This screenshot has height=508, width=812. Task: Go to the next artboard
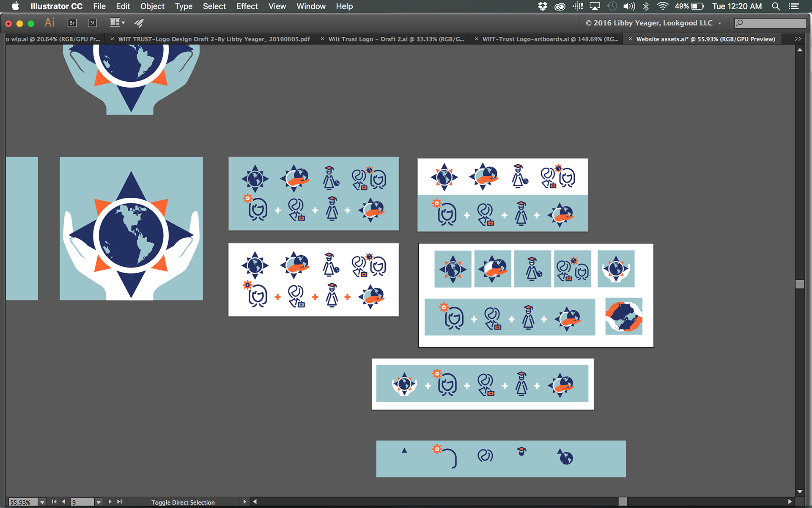(110, 502)
